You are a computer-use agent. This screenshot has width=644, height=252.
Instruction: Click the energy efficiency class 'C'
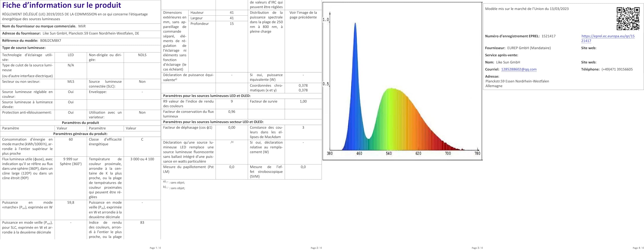[142, 139]
